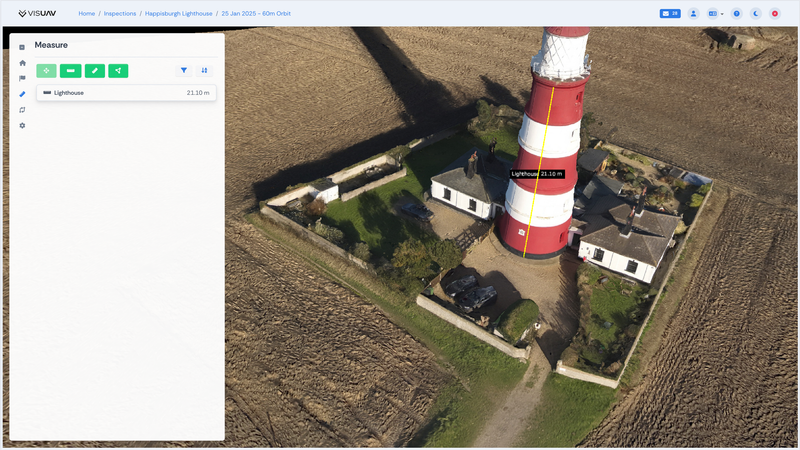Open the filter measurements funnel button
The height and width of the screenshot is (450, 800).
pos(184,70)
